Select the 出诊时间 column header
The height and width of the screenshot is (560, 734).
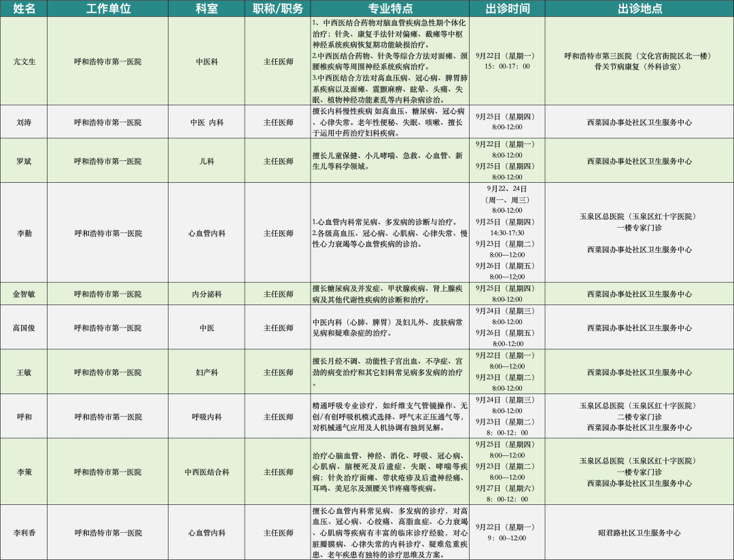click(506, 9)
